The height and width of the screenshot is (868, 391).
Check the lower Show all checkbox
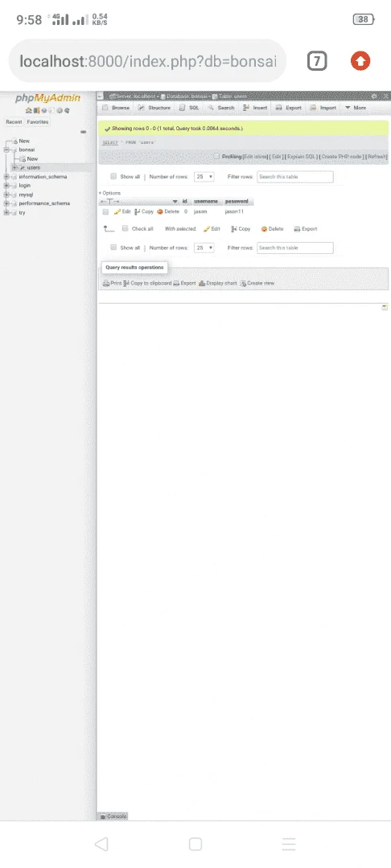(x=113, y=248)
